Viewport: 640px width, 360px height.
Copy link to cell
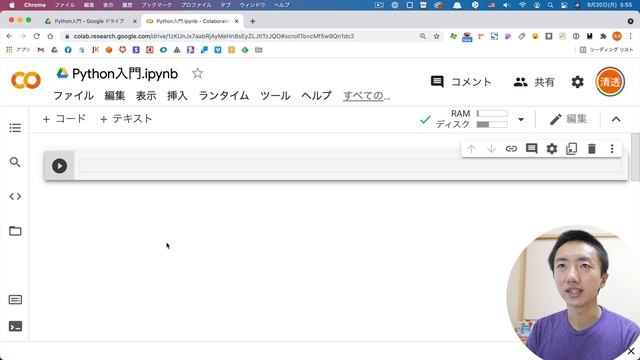[511, 149]
